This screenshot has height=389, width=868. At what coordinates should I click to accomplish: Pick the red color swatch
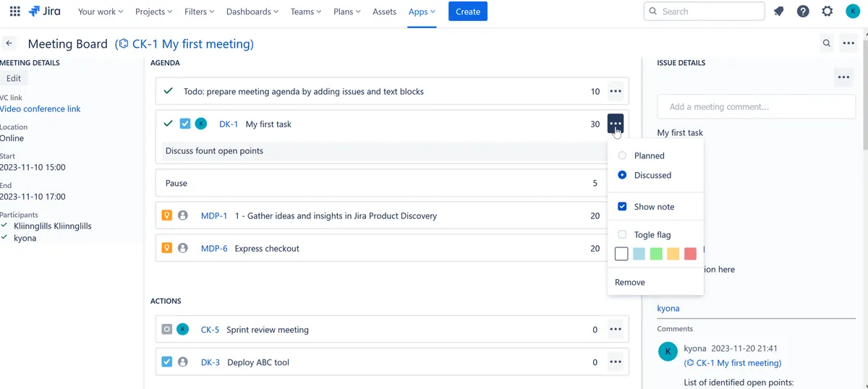(691, 254)
